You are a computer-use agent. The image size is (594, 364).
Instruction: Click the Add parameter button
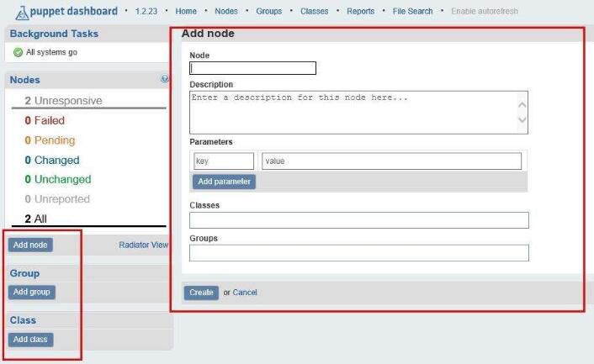tap(224, 182)
